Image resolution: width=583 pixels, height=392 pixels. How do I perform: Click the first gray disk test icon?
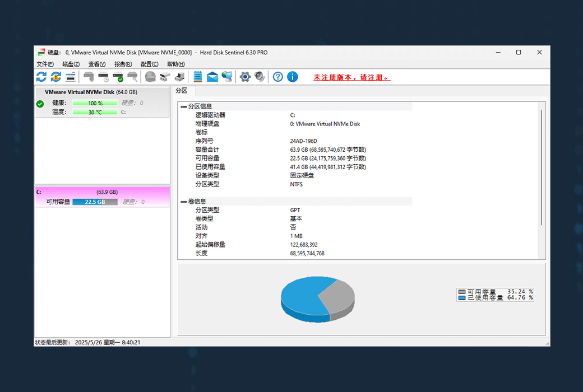point(89,77)
